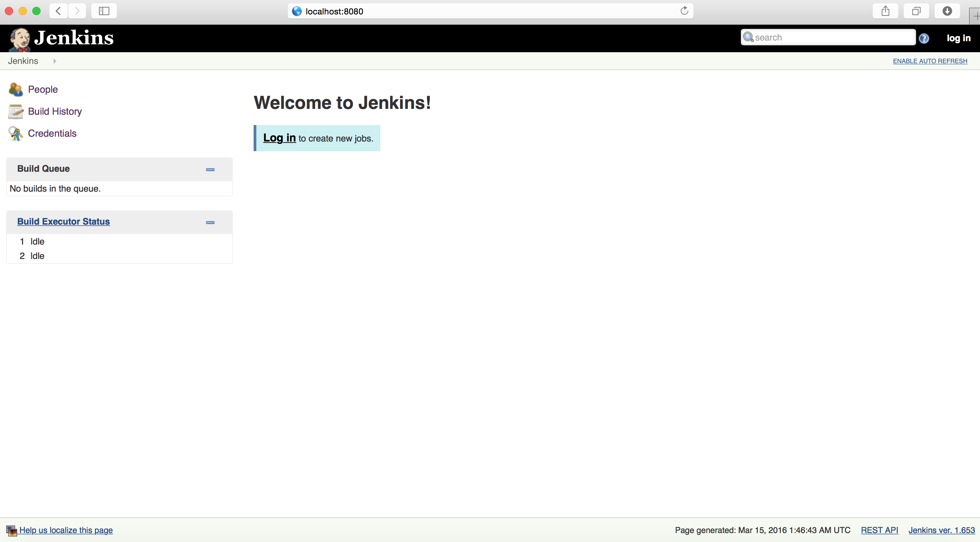Go forward in browser history

click(x=77, y=11)
